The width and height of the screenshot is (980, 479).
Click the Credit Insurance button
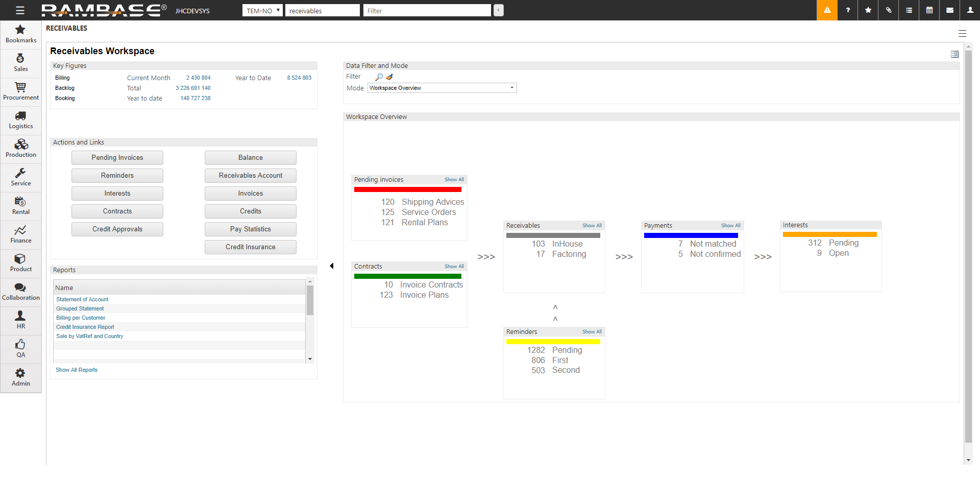click(x=250, y=247)
